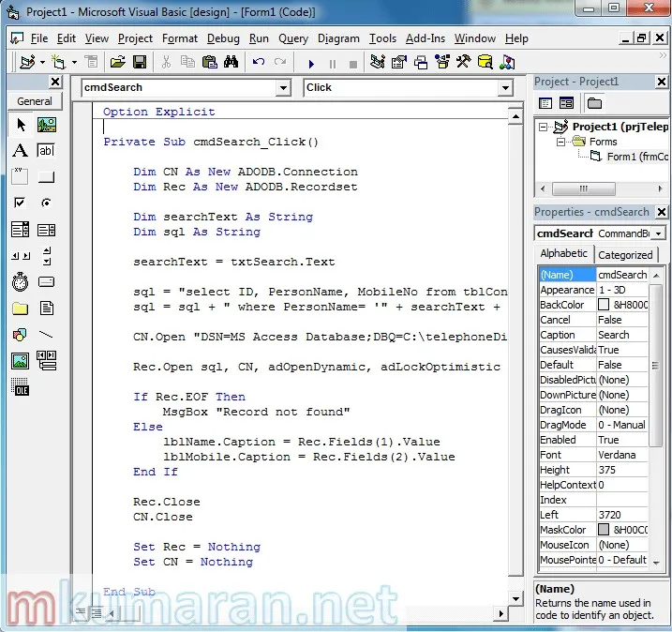This screenshot has height=632, width=672.
Task: Select the ListBox control tool
Action: 46,230
